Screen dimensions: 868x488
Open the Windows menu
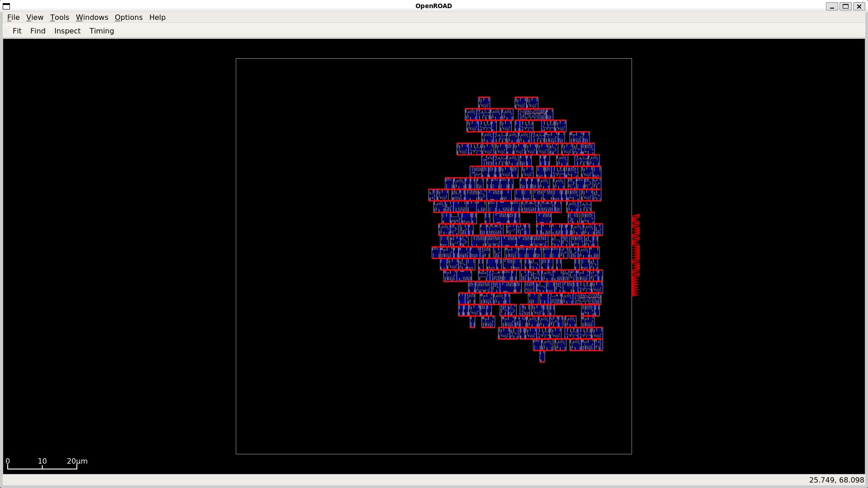coord(92,17)
